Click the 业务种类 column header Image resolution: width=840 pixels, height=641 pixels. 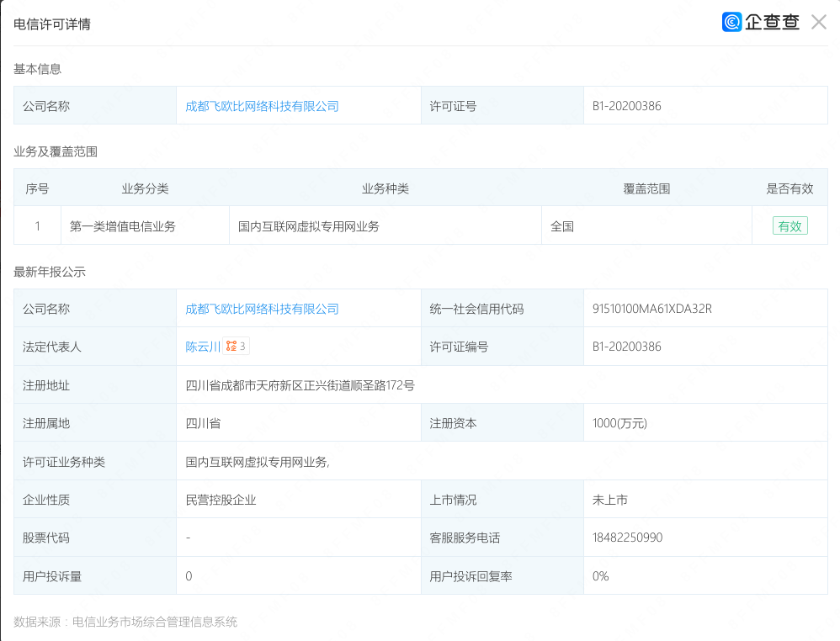(385, 188)
